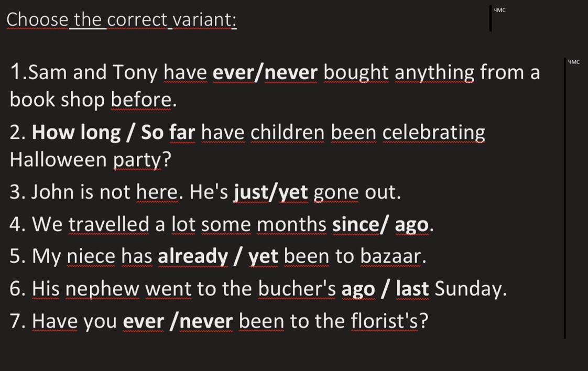
Task: Click the bold word 'since/' in sentence 4
Action: point(361,224)
